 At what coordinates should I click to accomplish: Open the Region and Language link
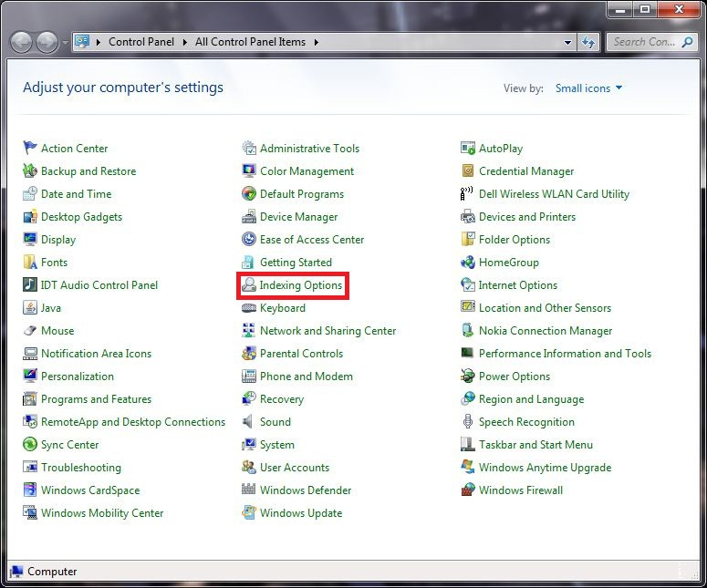[531, 399]
